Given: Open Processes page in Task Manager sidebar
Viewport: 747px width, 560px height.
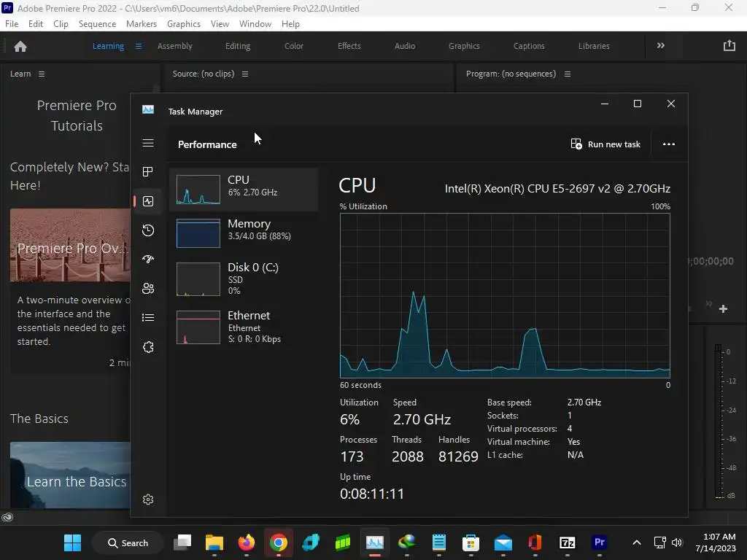Looking at the screenshot, I should click(x=147, y=171).
